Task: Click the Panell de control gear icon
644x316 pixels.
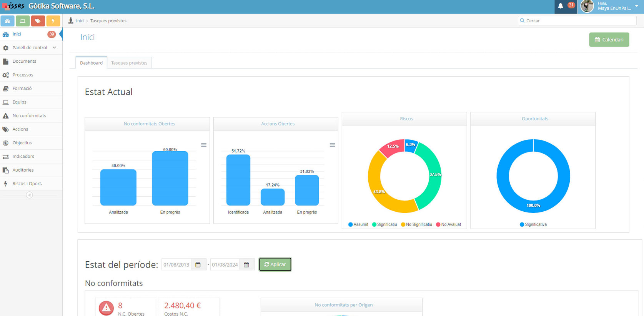Action: pyautogui.click(x=6, y=48)
